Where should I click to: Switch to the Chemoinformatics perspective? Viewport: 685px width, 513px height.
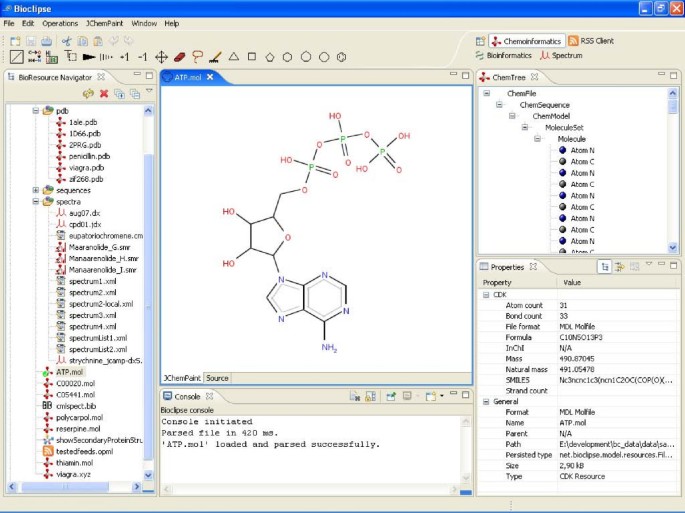pyautogui.click(x=527, y=41)
